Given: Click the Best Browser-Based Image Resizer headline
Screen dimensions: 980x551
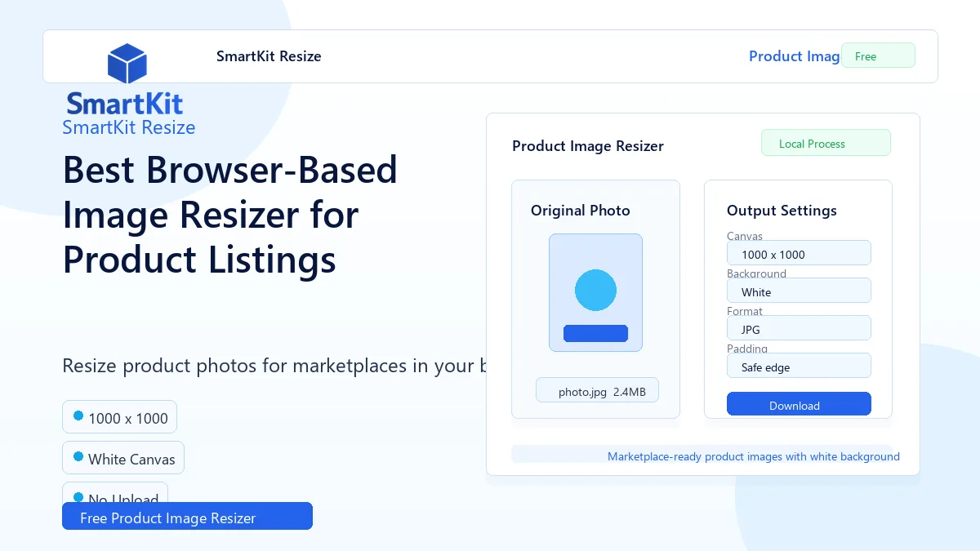Looking at the screenshot, I should coord(230,215).
